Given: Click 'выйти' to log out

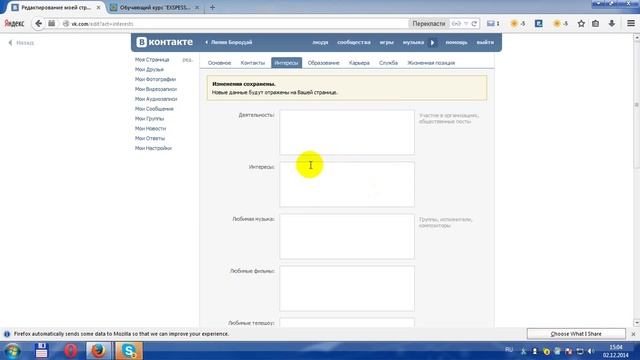Looking at the screenshot, I should click(x=485, y=42).
